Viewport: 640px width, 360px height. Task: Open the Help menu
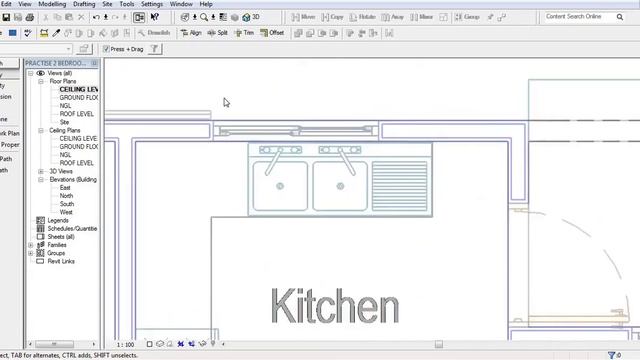point(206,4)
